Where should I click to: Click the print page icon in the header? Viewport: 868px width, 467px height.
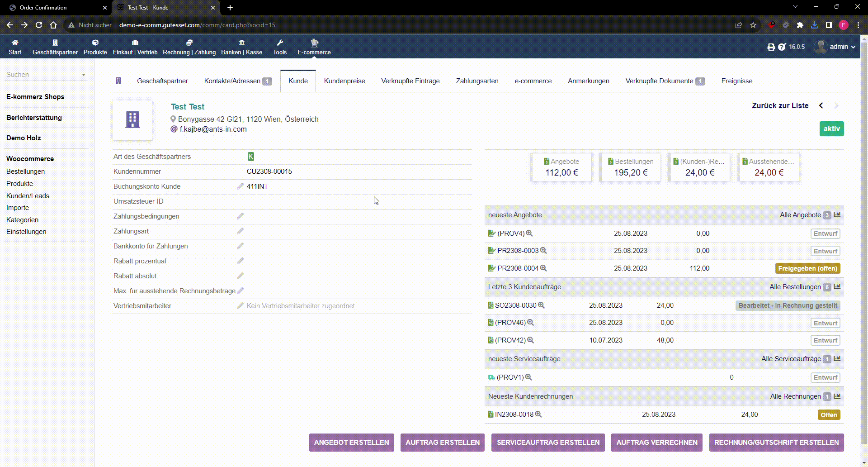(771, 47)
